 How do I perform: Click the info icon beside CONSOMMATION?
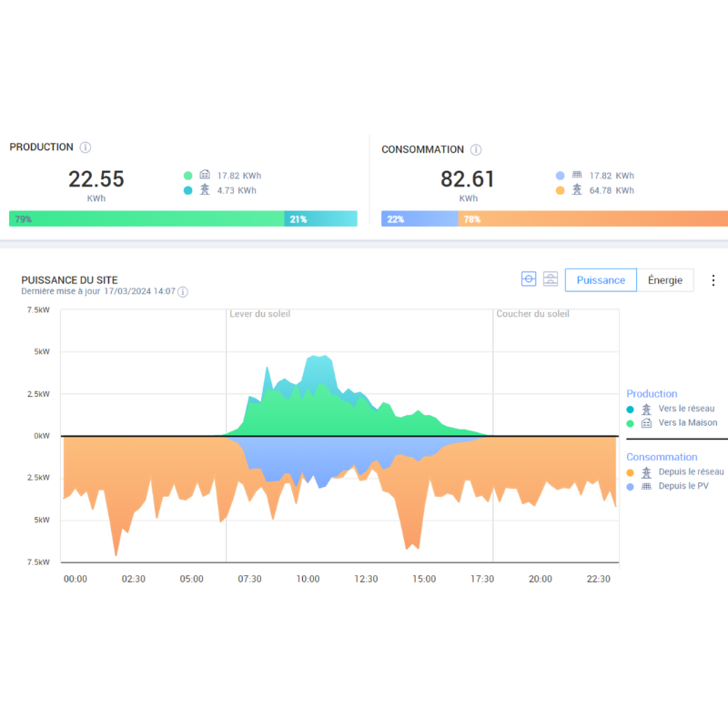476,150
